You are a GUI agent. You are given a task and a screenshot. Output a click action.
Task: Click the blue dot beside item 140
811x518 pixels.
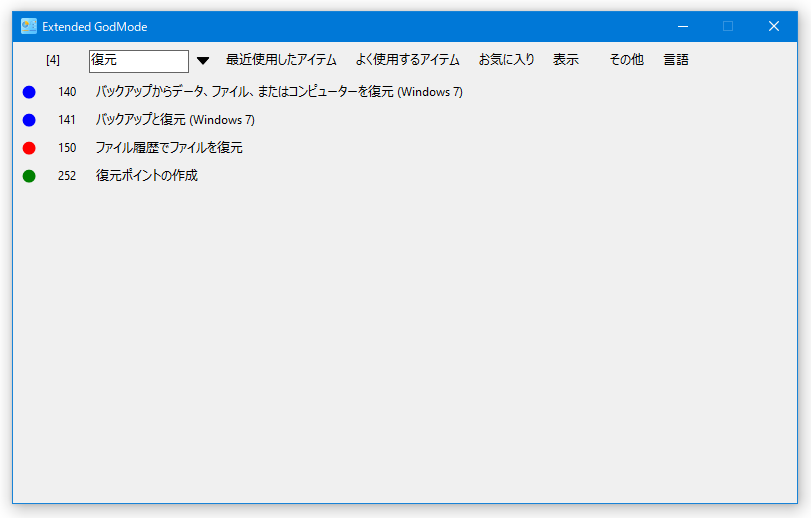(29, 92)
